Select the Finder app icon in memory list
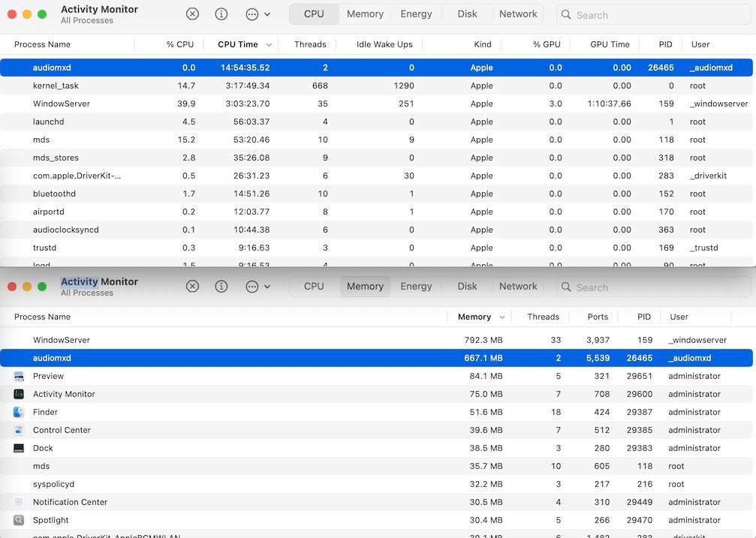The image size is (756, 538). (x=19, y=412)
